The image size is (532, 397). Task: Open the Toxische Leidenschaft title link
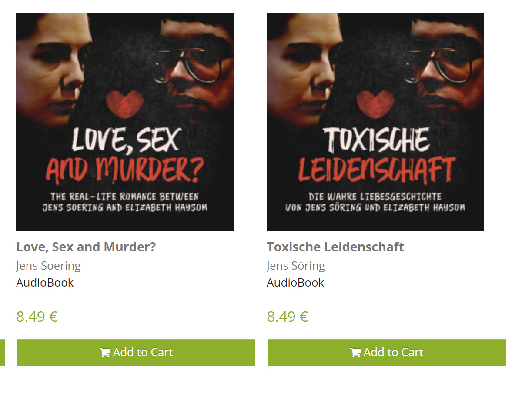click(335, 247)
